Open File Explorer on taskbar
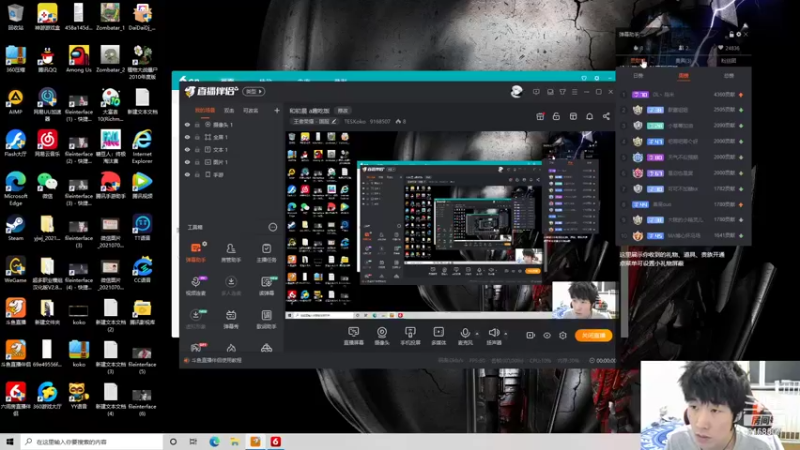800x450 pixels. click(x=235, y=441)
